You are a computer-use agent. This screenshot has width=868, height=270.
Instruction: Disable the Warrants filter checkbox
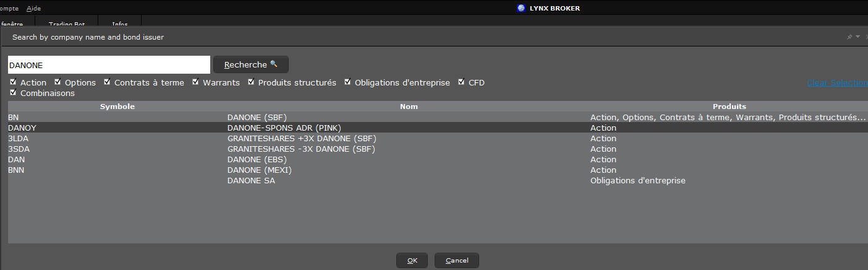click(195, 82)
